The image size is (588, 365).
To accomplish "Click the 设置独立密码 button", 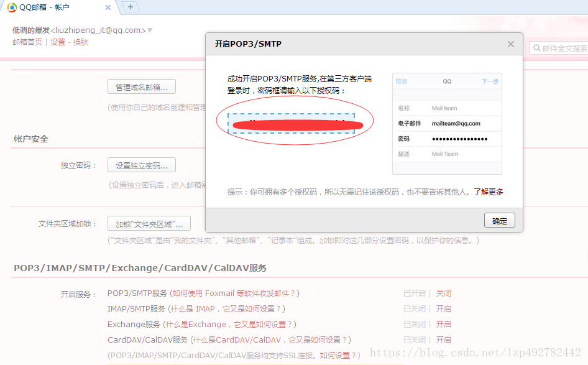I will coord(142,165).
